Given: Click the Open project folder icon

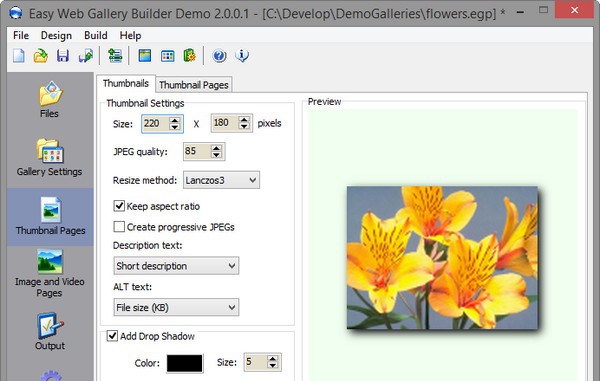Looking at the screenshot, I should [x=41, y=56].
